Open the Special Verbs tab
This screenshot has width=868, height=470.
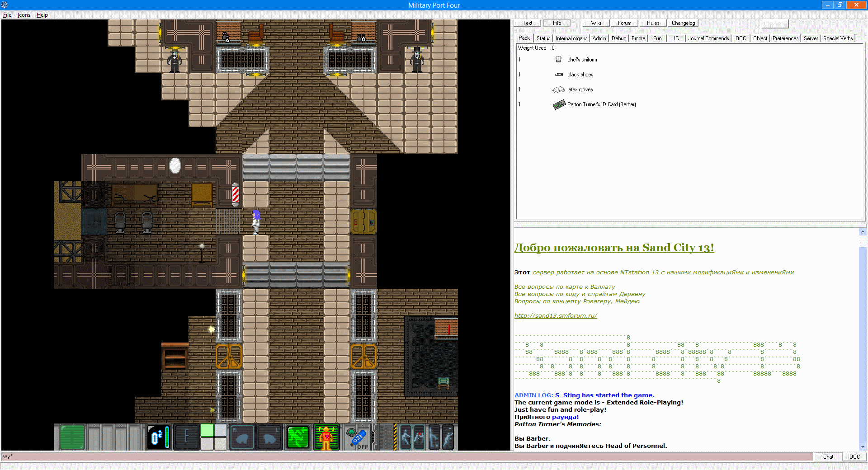tap(838, 38)
